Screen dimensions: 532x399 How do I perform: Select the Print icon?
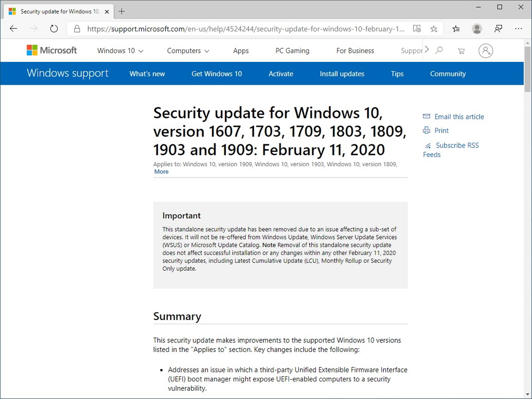pos(426,130)
